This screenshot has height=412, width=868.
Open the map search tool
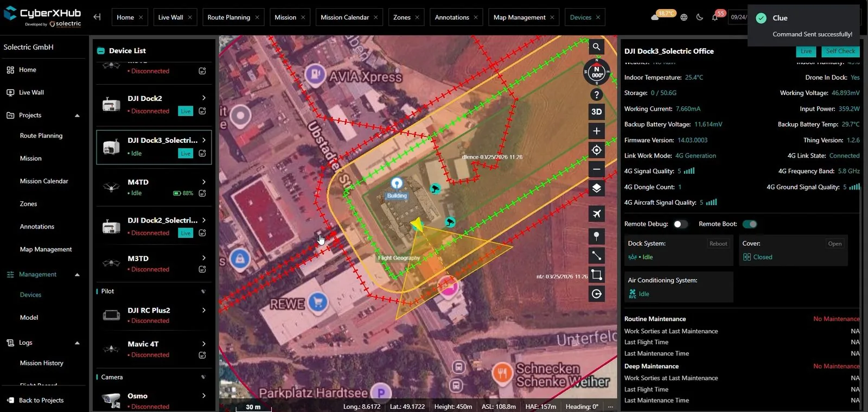[596, 47]
